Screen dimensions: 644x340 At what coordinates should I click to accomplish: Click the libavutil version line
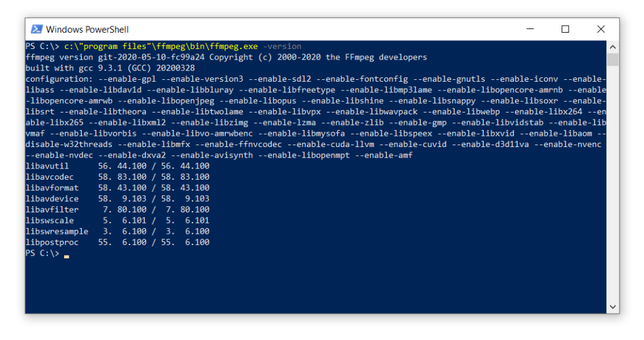click(118, 166)
